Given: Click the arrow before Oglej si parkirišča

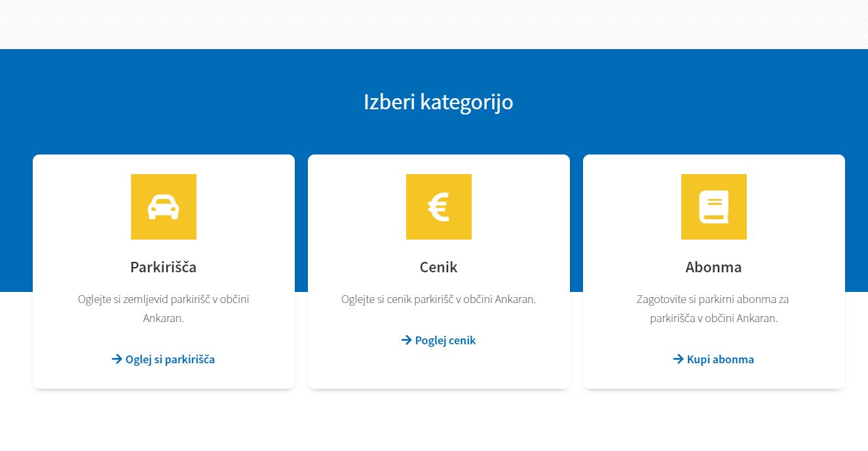Looking at the screenshot, I should pos(117,359).
